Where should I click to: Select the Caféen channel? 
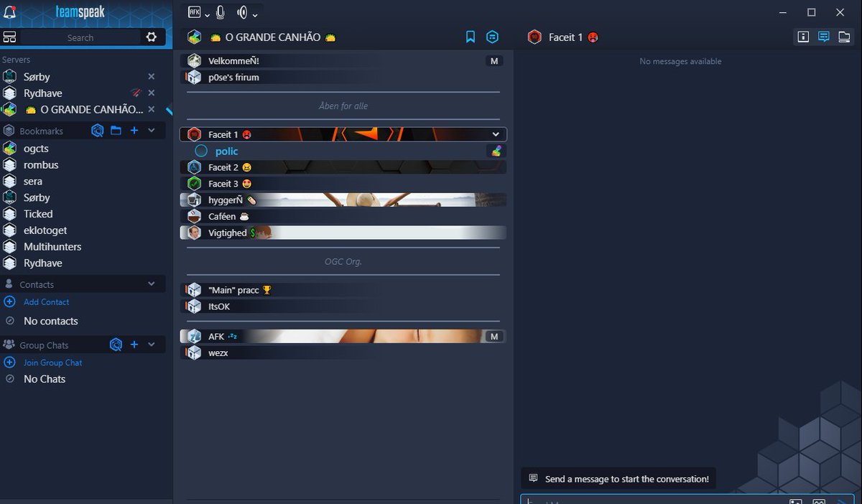(x=343, y=216)
